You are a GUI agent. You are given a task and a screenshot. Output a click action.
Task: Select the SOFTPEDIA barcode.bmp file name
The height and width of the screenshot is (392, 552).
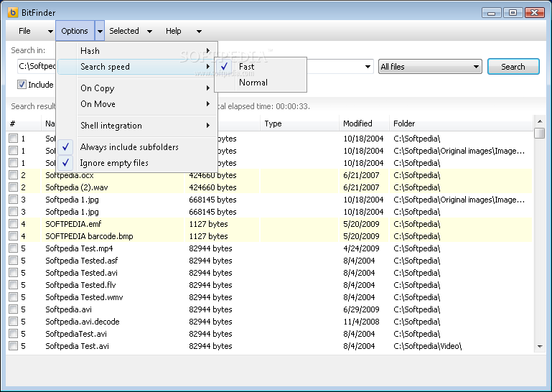tap(89, 236)
